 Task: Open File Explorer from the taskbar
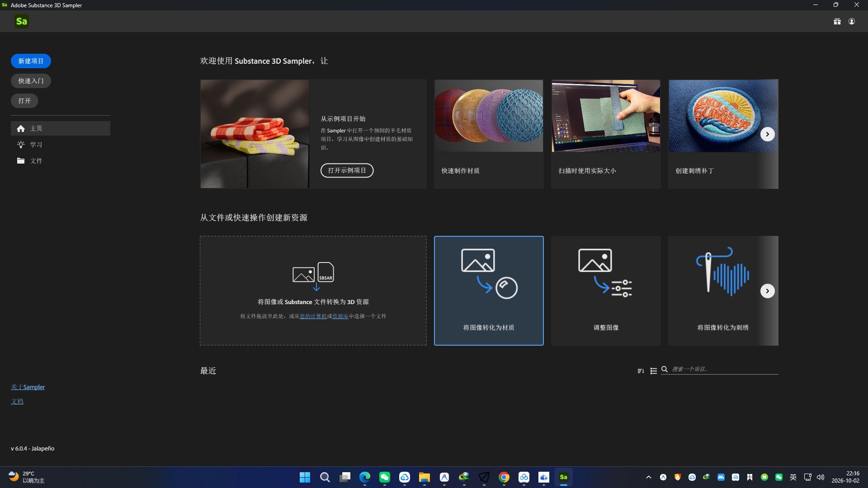point(424,477)
